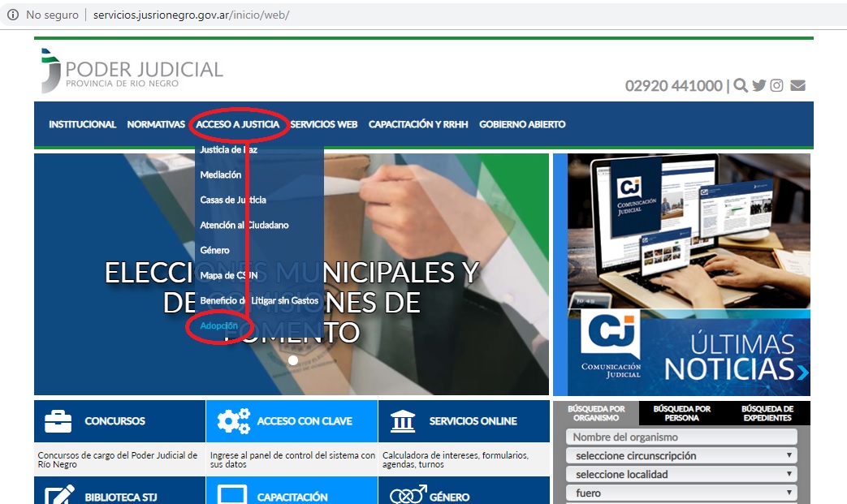Switch to Búsqueda por Persona tab
Viewport: 847px width, 504px height.
pyautogui.click(x=683, y=412)
